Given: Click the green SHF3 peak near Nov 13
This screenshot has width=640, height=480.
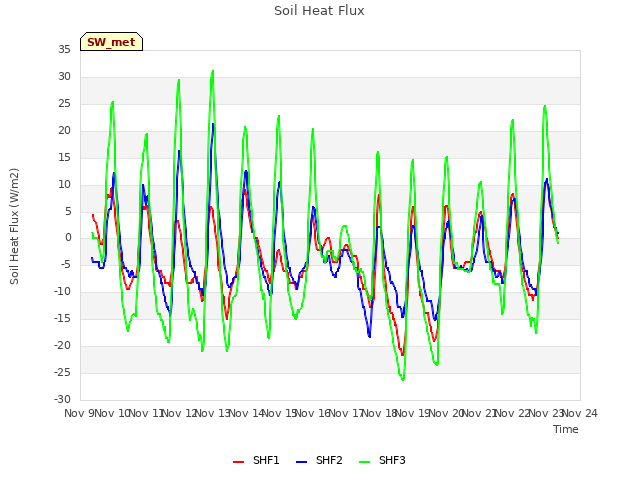Looking at the screenshot, I should pyautogui.click(x=213, y=71).
